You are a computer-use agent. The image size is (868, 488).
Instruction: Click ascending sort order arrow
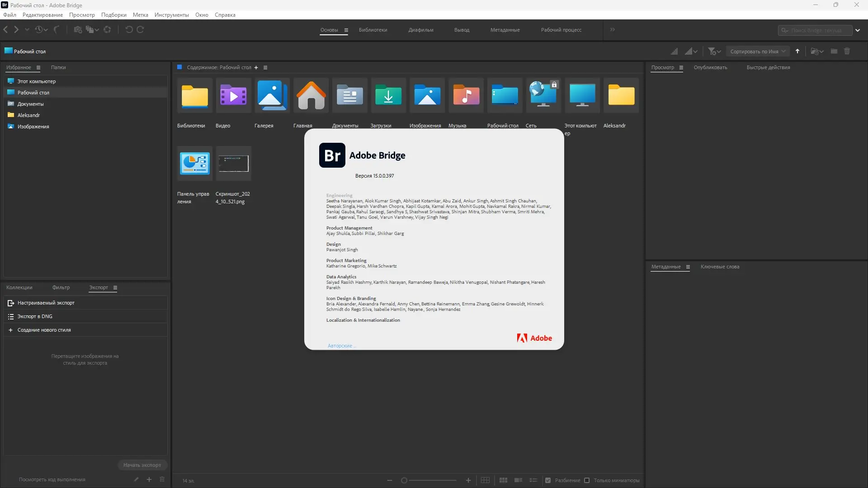point(797,52)
